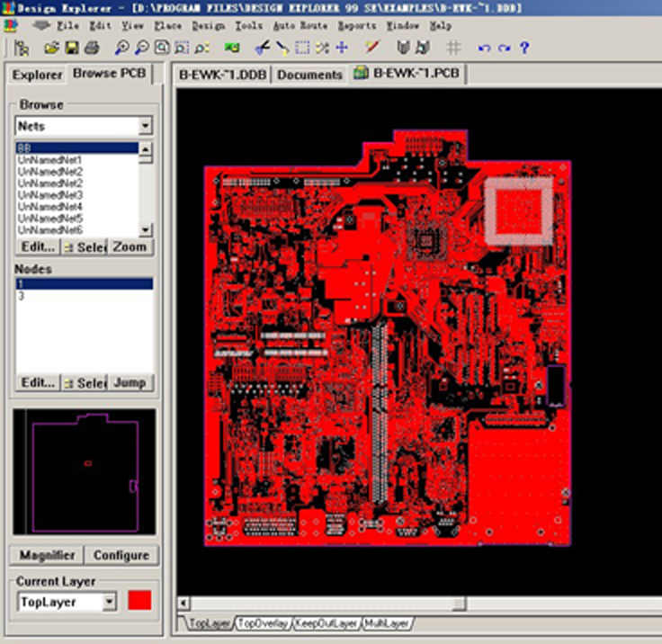Activate the move selection cross icon
662x644 pixels.
tap(342, 48)
